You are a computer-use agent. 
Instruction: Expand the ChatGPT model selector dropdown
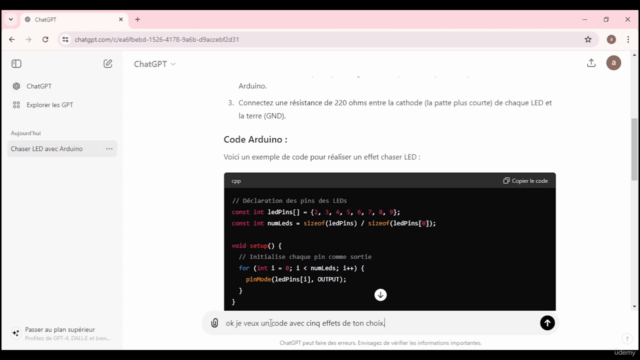click(155, 64)
